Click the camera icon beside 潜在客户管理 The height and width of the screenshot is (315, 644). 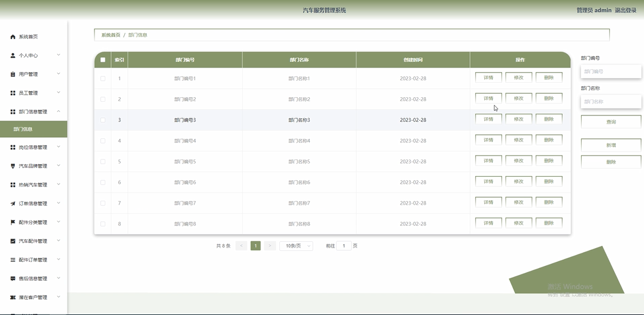point(13,297)
